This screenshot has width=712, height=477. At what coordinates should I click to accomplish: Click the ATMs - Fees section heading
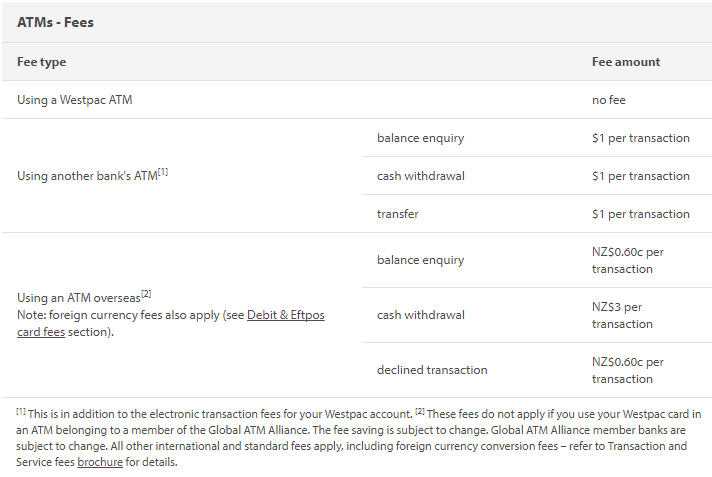55,21
